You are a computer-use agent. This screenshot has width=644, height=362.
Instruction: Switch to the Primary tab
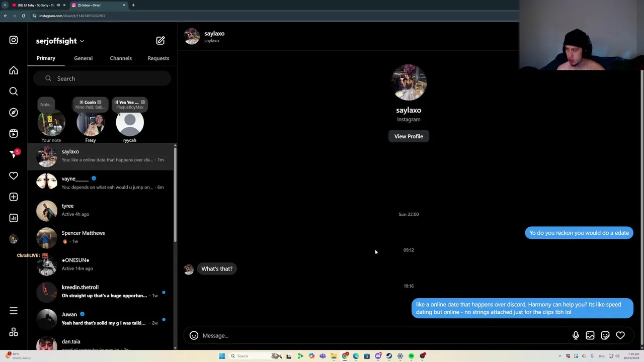[x=46, y=58]
